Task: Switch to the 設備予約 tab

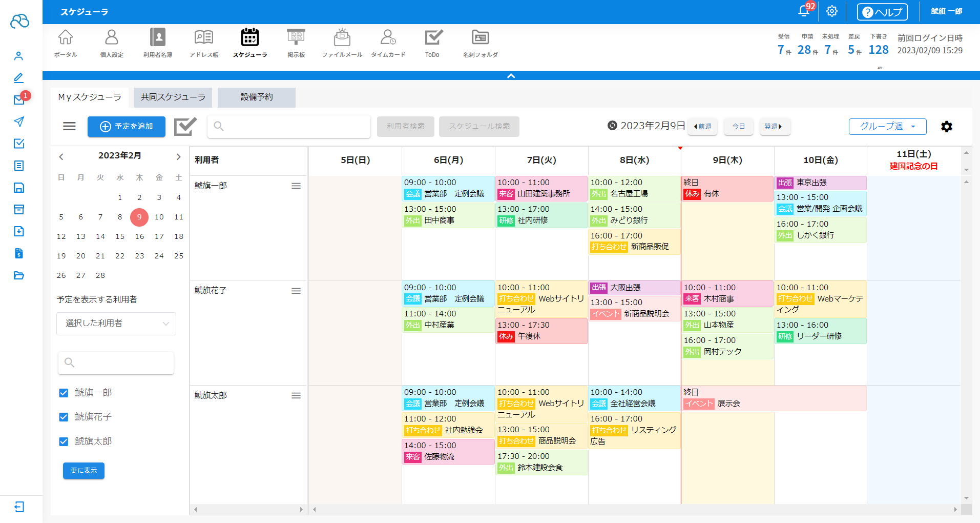Action: coord(257,97)
